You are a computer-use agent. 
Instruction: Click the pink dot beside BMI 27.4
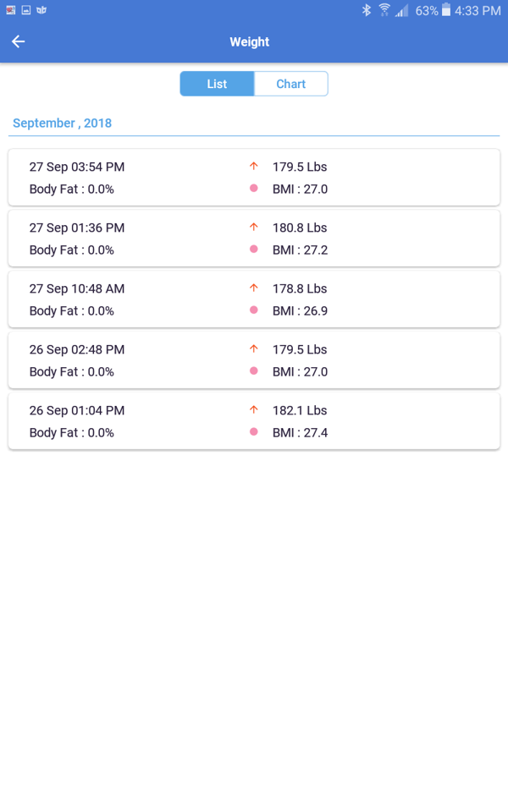(253, 432)
